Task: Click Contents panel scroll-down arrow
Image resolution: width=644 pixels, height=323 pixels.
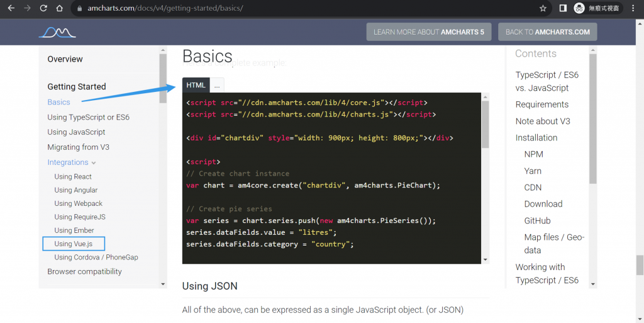Action: point(592,284)
